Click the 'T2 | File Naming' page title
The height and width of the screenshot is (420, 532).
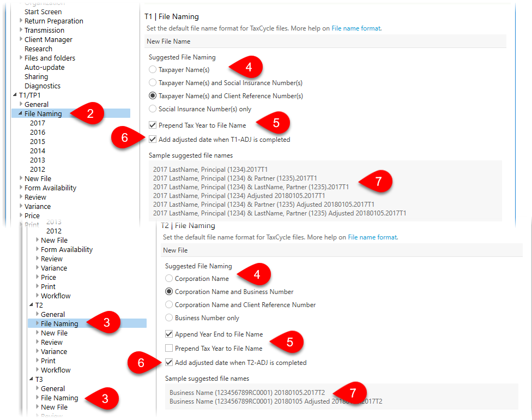[x=188, y=225]
